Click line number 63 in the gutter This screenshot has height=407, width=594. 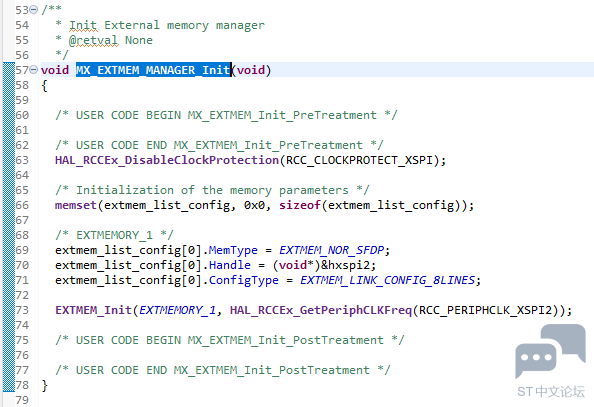click(x=22, y=160)
